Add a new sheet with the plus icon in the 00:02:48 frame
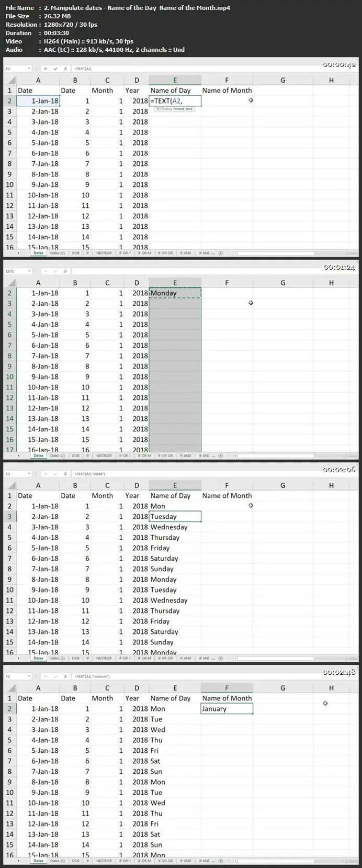This screenshot has width=362, height=868. [x=221, y=861]
